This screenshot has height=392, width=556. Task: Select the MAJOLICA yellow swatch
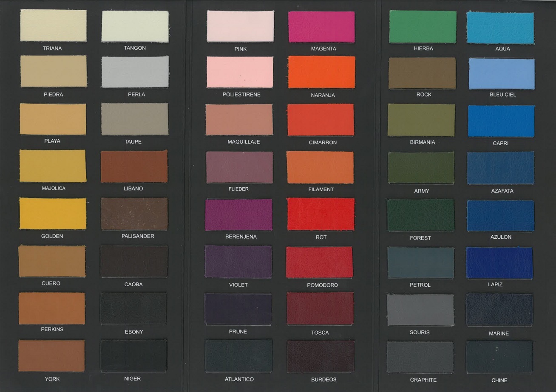53,166
